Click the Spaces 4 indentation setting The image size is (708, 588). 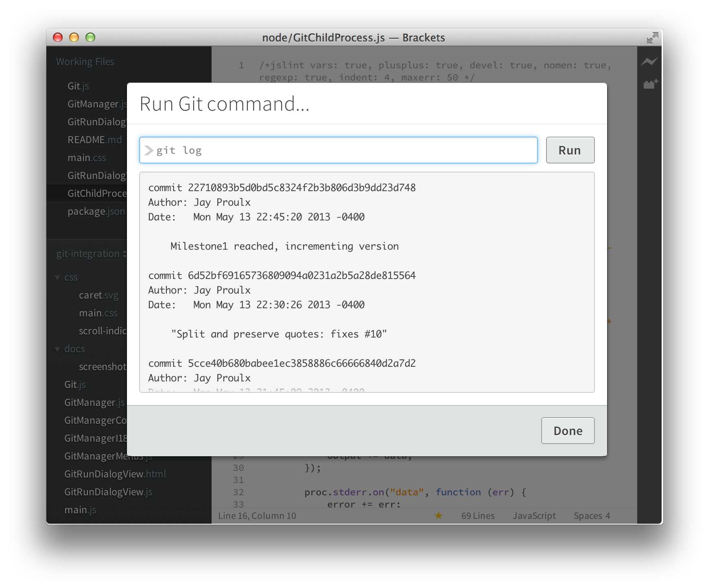pyautogui.click(x=592, y=516)
